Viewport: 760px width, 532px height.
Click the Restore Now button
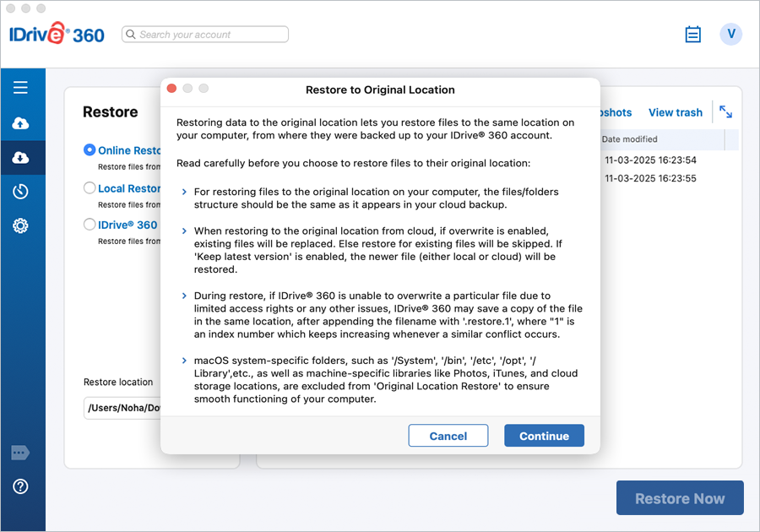click(x=680, y=498)
